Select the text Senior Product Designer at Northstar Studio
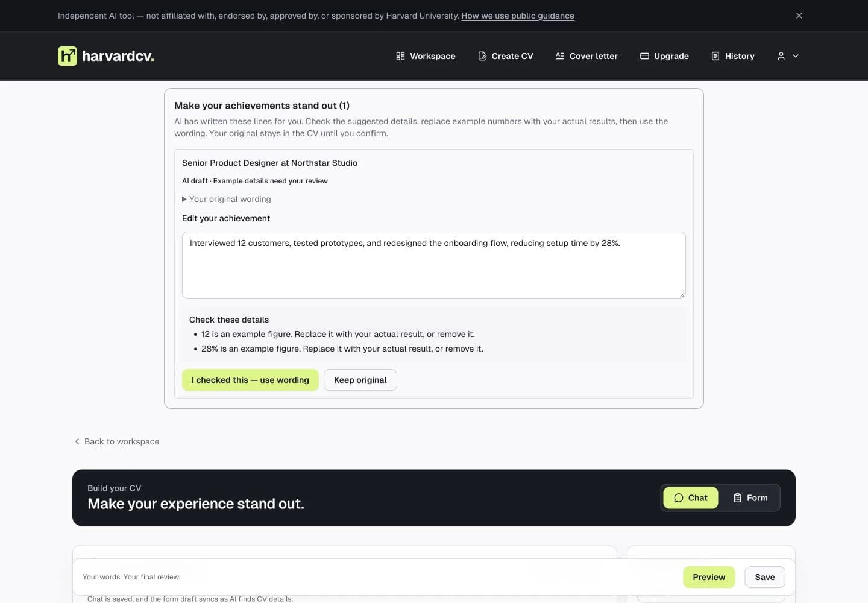 tap(270, 163)
